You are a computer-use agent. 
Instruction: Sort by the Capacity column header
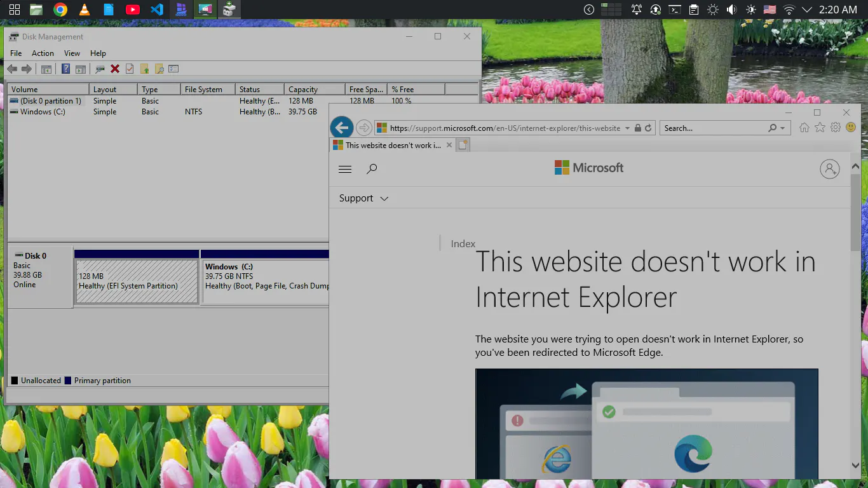coord(315,90)
